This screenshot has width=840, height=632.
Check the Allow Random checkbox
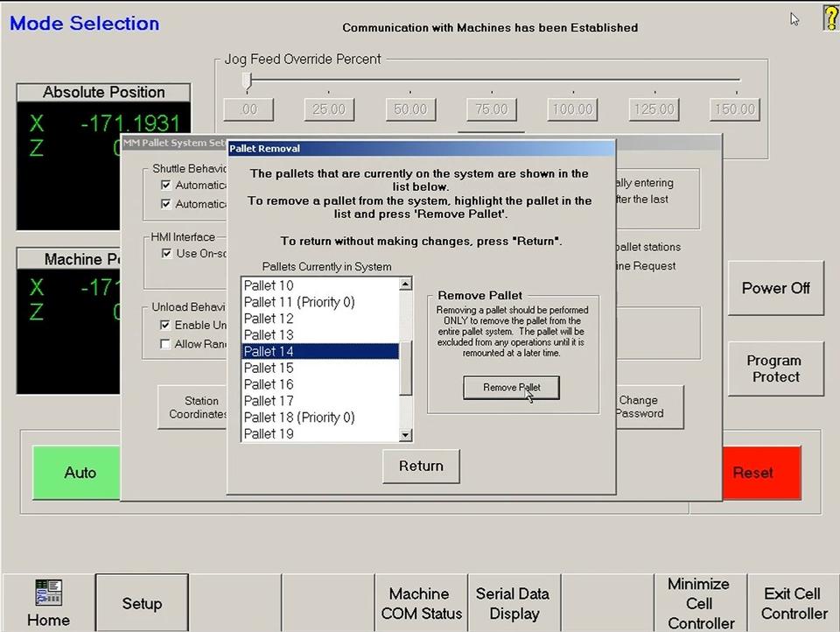pyautogui.click(x=165, y=344)
